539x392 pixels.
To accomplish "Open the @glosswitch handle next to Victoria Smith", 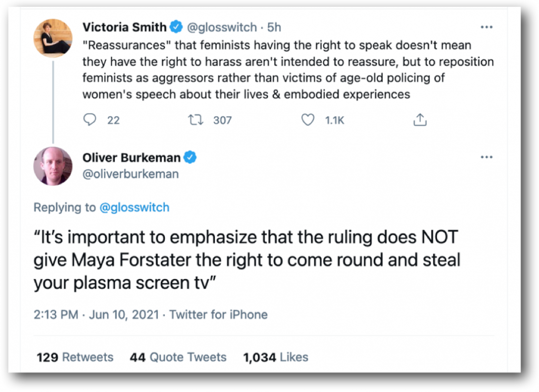I will point(221,27).
